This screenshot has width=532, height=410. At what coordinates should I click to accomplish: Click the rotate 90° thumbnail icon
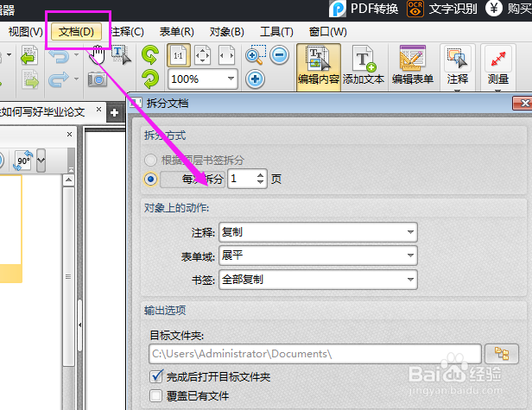[x=23, y=161]
